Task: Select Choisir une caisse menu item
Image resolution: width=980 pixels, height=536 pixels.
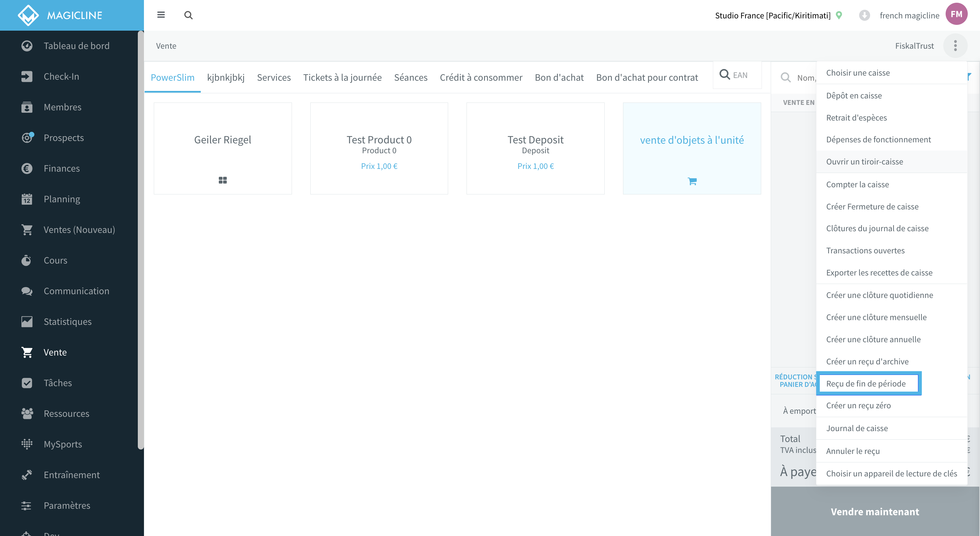Action: coord(892,73)
